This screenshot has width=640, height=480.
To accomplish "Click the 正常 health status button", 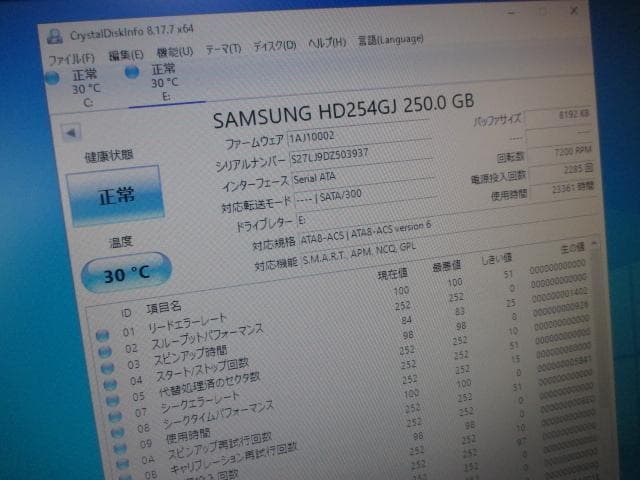I will click(x=116, y=196).
